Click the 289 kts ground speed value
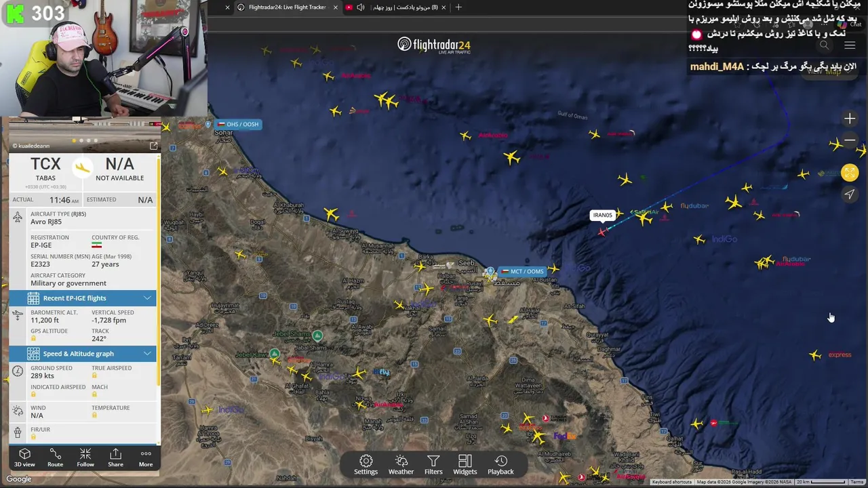Screen dimensions: 868x488 (42, 375)
